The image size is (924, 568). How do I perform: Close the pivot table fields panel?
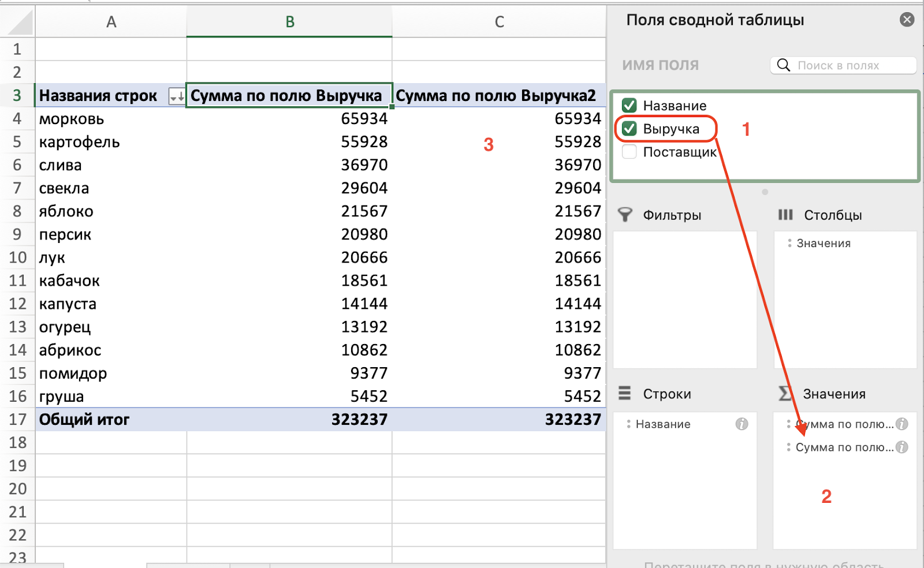[907, 20]
